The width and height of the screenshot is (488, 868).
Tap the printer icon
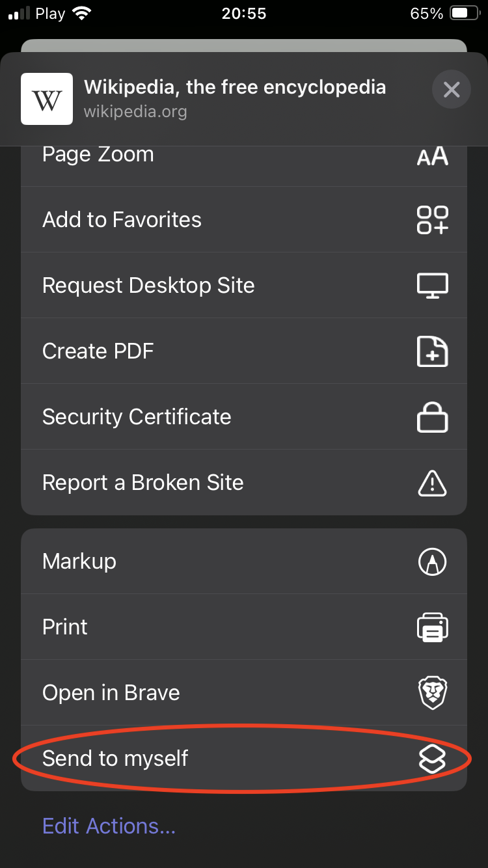pos(432,627)
